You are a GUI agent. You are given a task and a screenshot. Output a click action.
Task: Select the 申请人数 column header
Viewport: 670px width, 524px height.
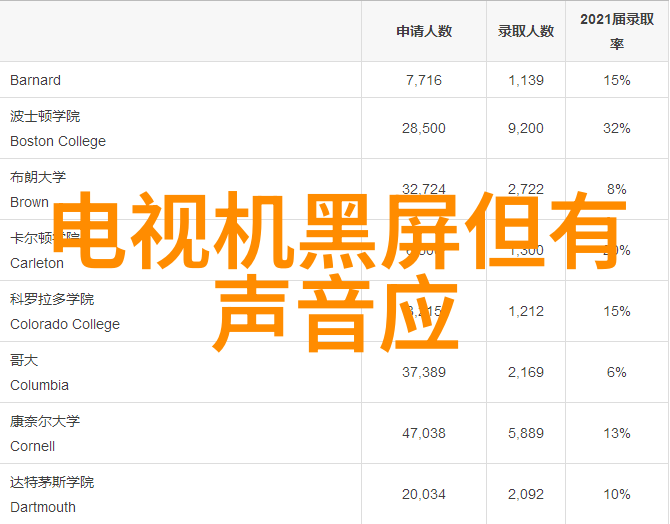pyautogui.click(x=424, y=31)
